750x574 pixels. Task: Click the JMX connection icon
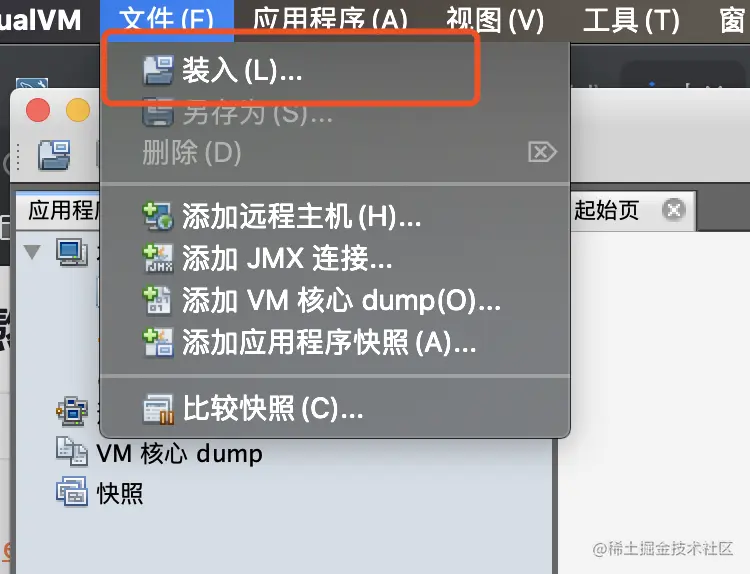[158, 259]
